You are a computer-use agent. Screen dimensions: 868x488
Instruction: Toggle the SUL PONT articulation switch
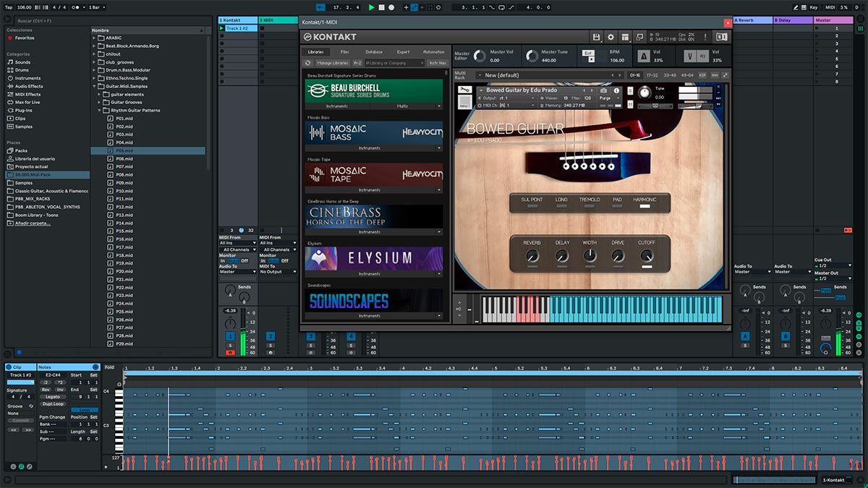(x=532, y=207)
